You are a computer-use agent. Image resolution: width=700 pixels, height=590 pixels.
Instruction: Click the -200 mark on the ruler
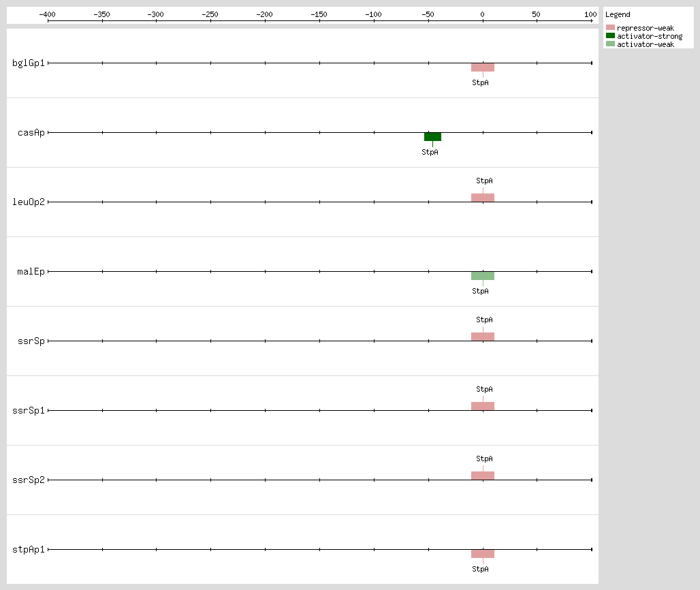pos(265,14)
